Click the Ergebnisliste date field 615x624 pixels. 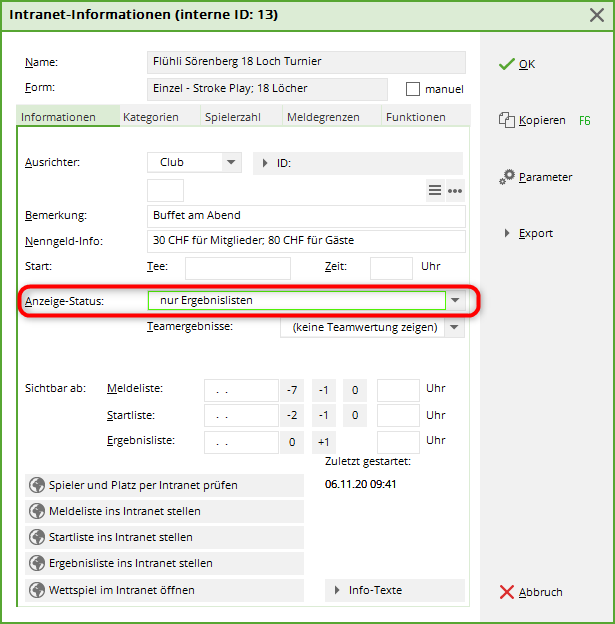tap(241, 442)
